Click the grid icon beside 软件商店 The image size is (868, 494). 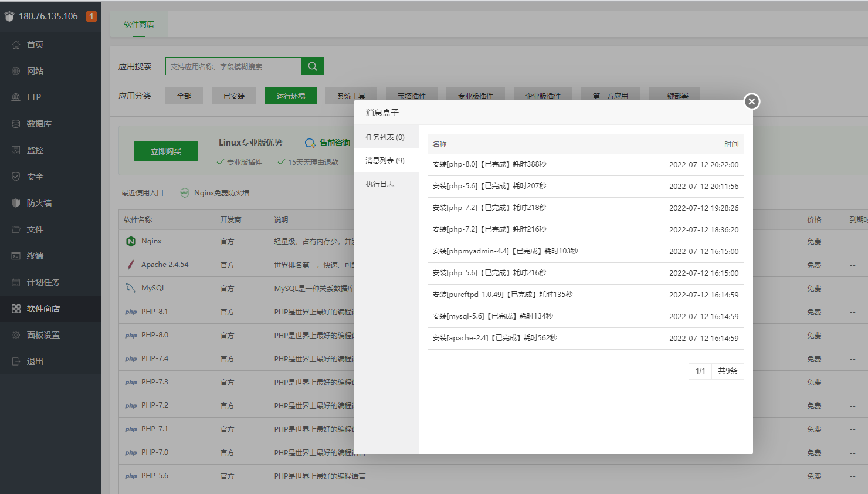click(16, 309)
